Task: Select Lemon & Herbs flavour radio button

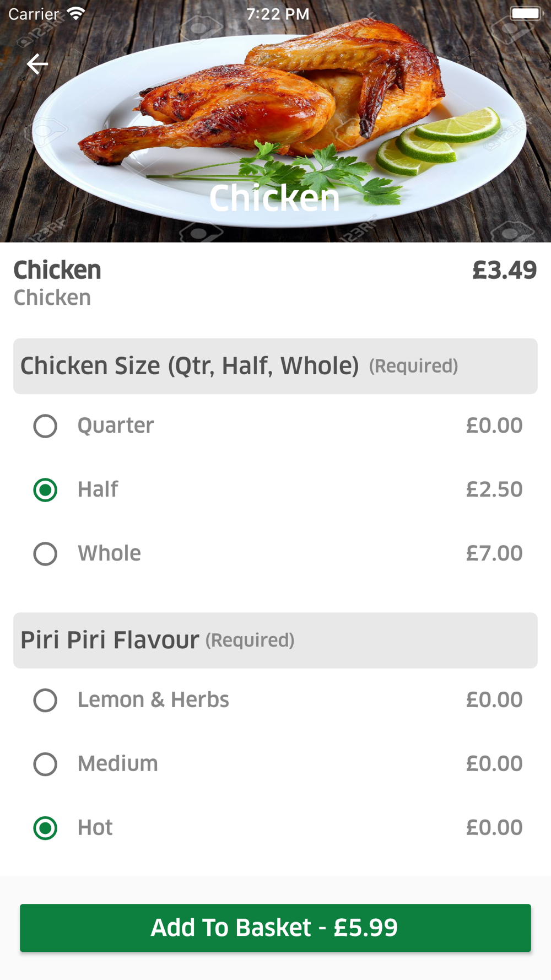Action: click(x=45, y=701)
